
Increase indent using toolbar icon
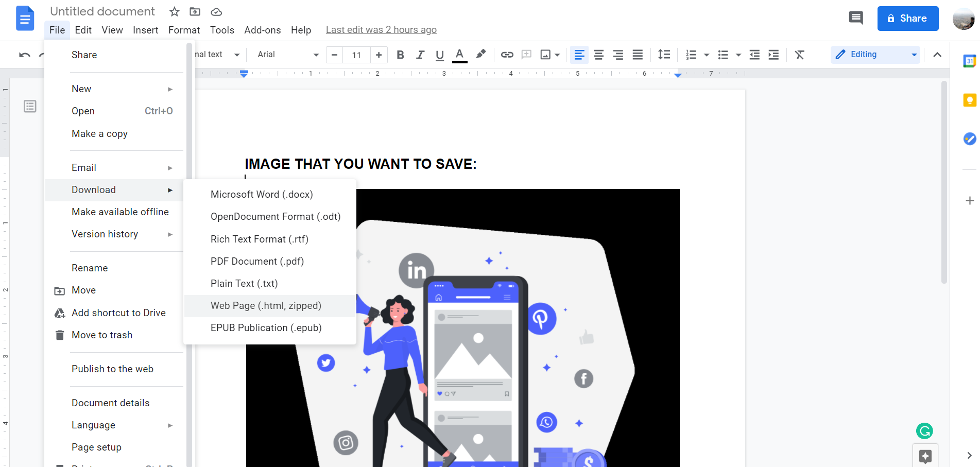point(773,55)
